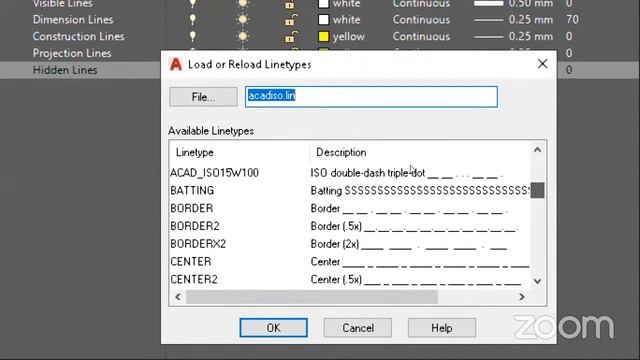Screen dimensions: 640x360
Task: Select the Dimension Lines layer name
Action: [73, 20]
